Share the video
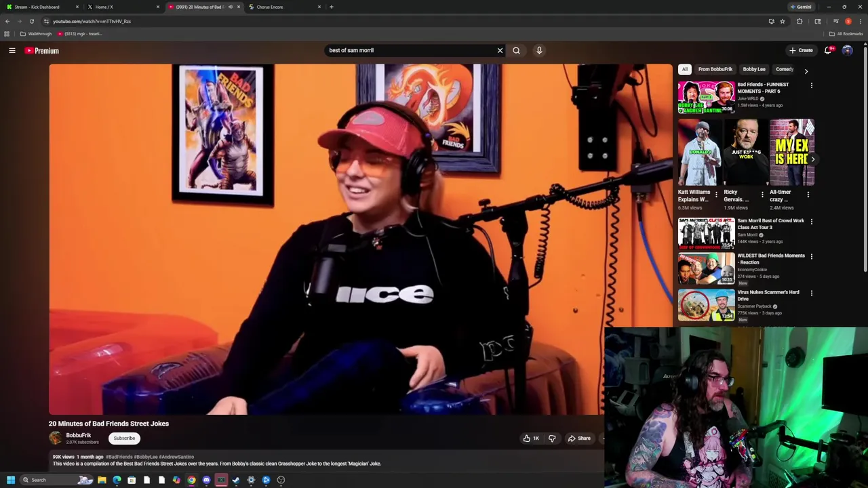Viewport: 868px width, 488px height. click(579, 439)
